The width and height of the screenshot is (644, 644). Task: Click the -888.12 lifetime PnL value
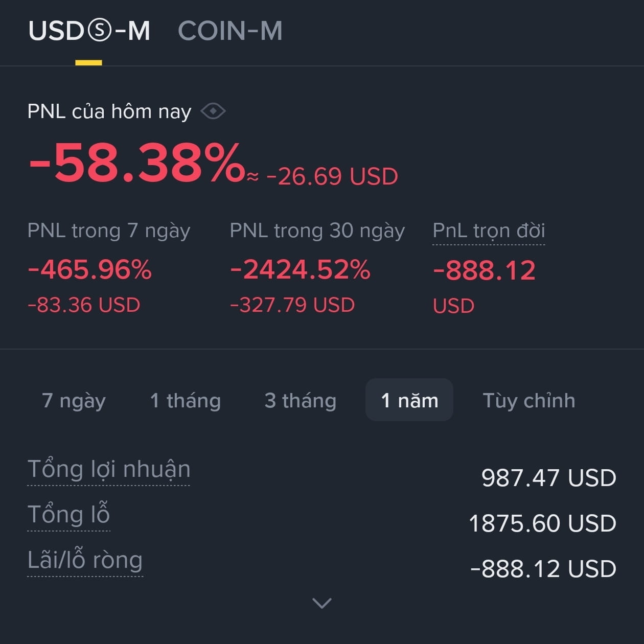[x=484, y=270]
